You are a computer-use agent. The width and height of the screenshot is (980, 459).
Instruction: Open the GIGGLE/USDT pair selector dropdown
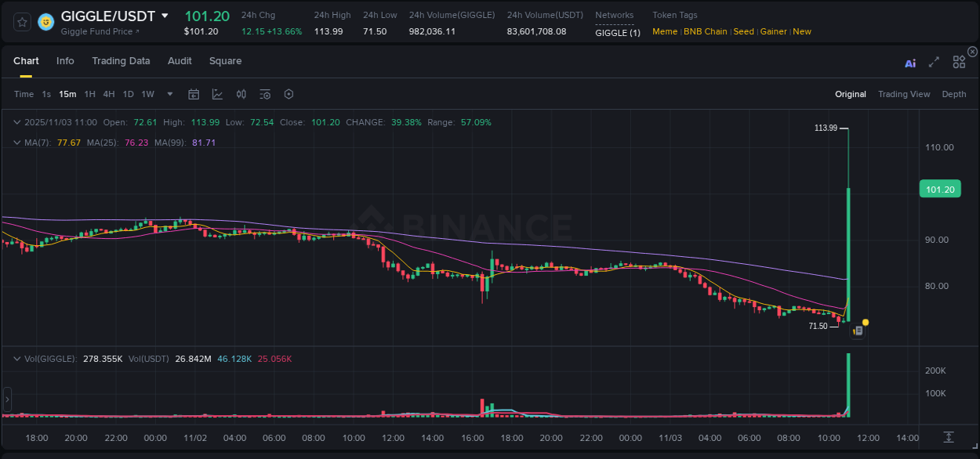(x=165, y=15)
